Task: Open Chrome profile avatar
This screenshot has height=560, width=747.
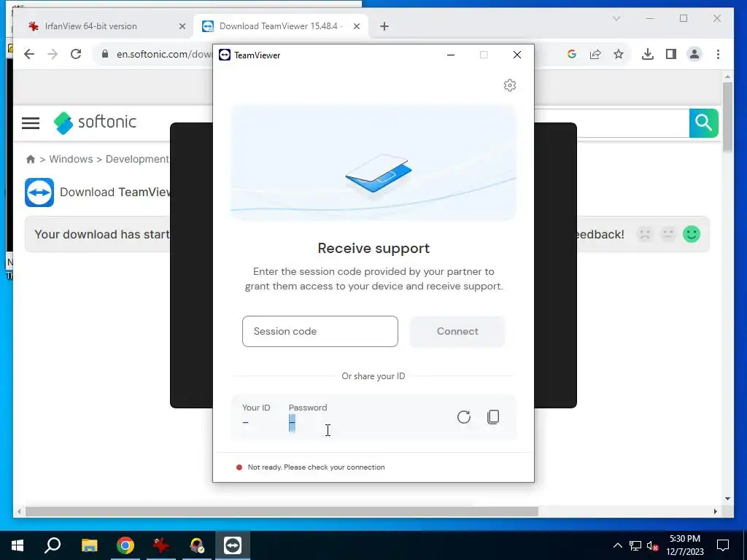Action: (694, 54)
